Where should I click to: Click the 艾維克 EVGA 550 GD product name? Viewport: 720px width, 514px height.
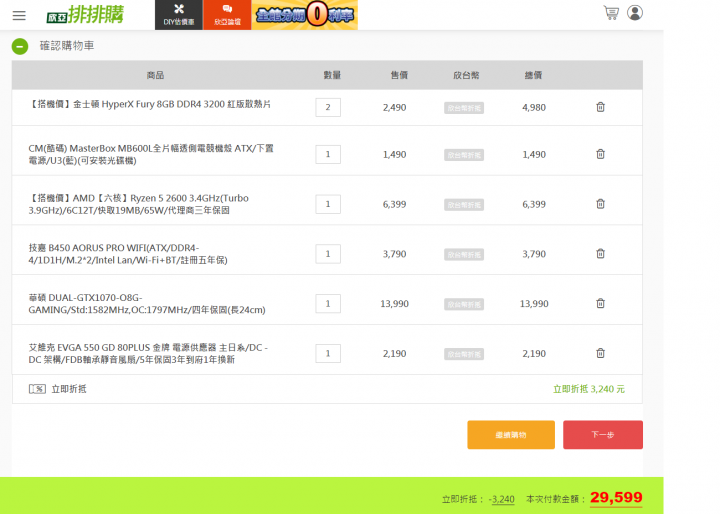pos(148,353)
